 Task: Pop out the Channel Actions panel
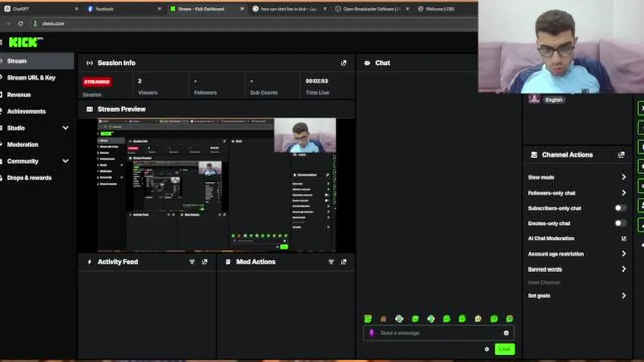(x=621, y=155)
